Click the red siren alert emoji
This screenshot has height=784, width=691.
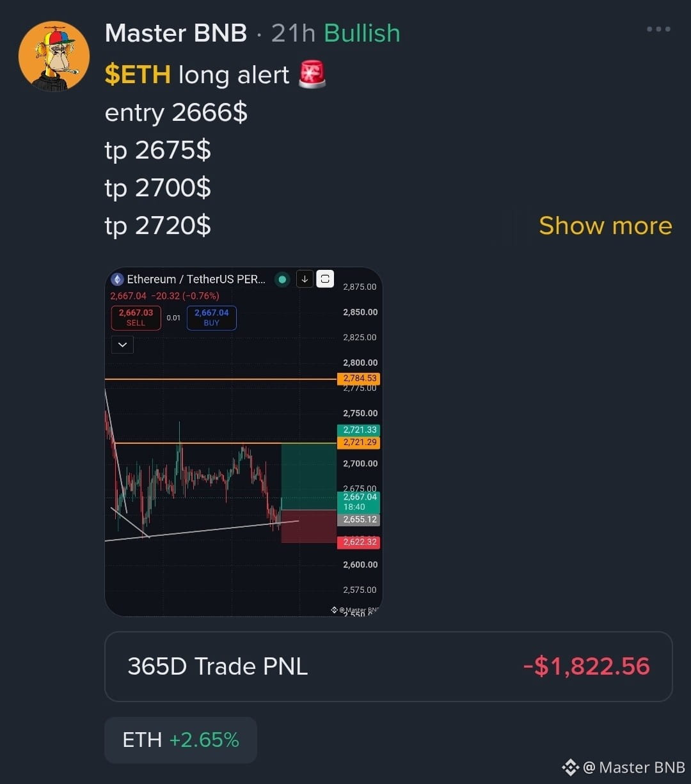[312, 74]
